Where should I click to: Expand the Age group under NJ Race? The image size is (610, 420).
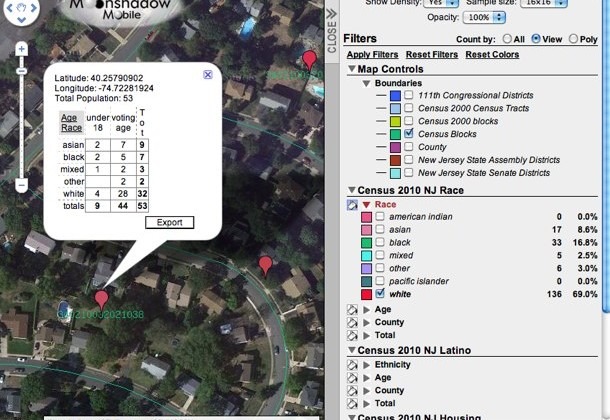(x=366, y=310)
